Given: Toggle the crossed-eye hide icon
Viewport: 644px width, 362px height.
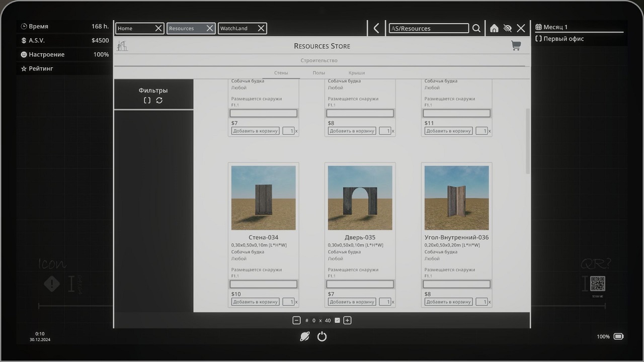Looking at the screenshot, I should pyautogui.click(x=508, y=28).
